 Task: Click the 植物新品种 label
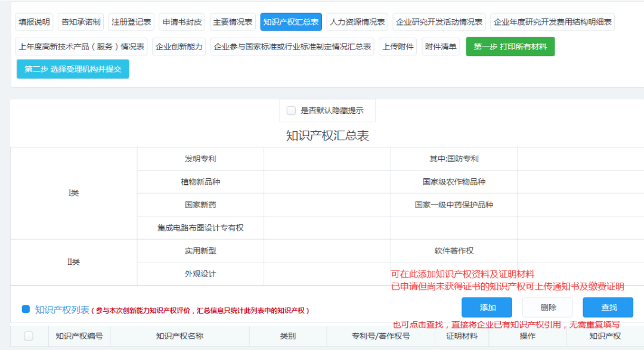point(200,182)
